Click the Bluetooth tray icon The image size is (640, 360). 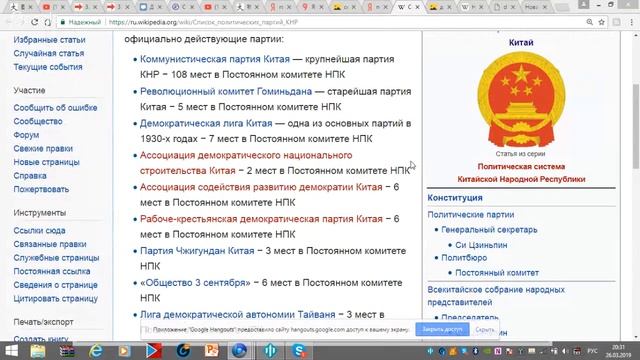coord(476,351)
